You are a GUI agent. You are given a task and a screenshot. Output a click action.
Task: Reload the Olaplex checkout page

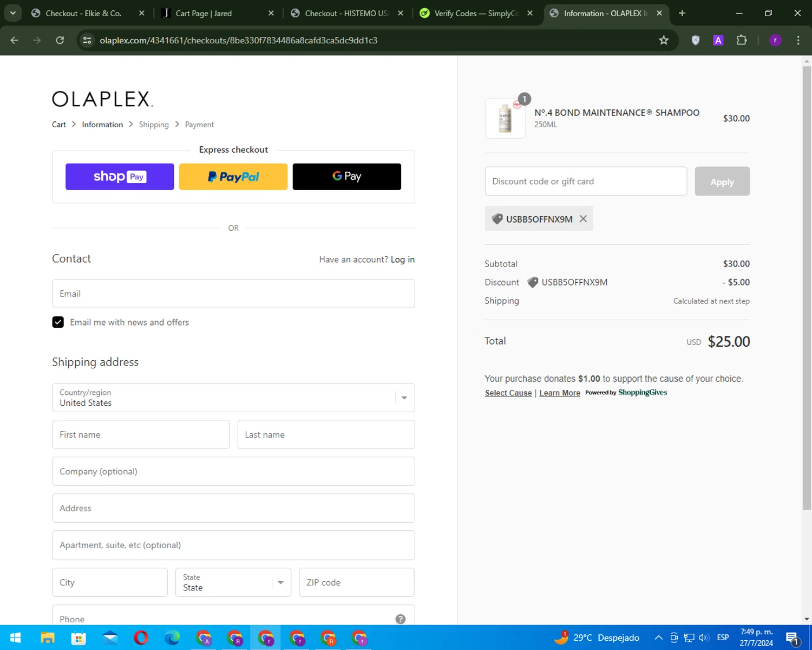tap(60, 40)
